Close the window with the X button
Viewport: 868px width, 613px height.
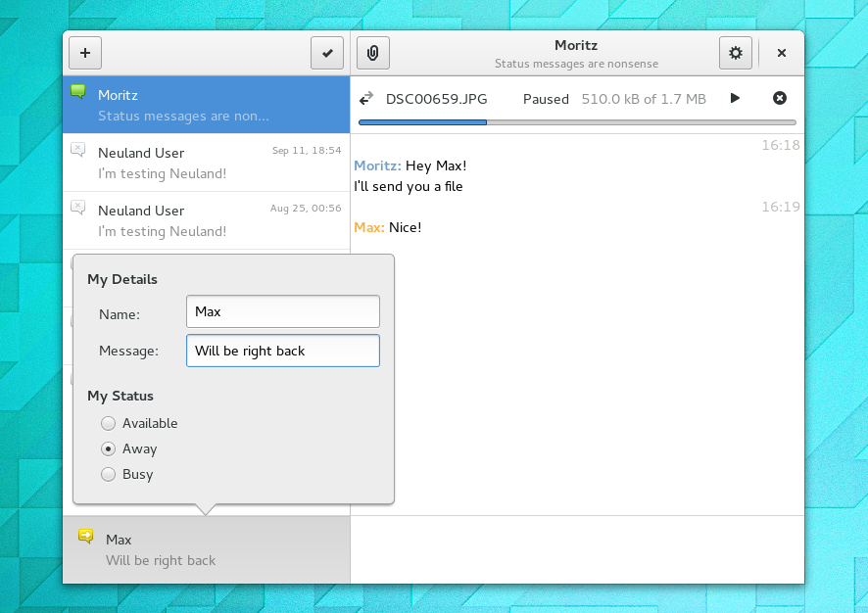pyautogui.click(x=782, y=53)
